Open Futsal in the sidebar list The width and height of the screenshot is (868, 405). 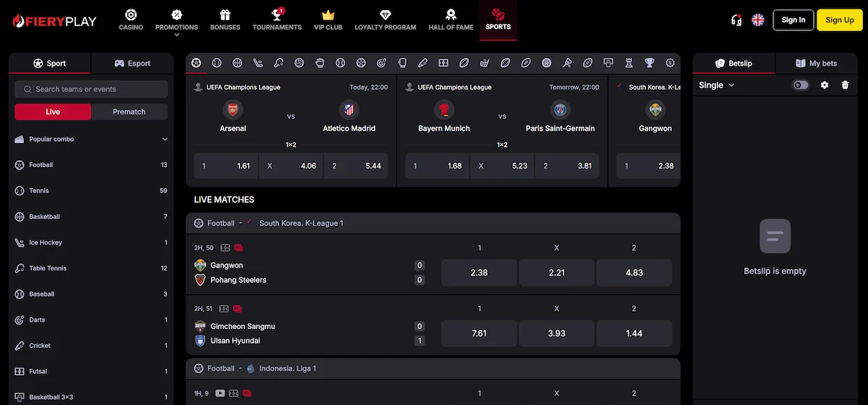tap(91, 372)
